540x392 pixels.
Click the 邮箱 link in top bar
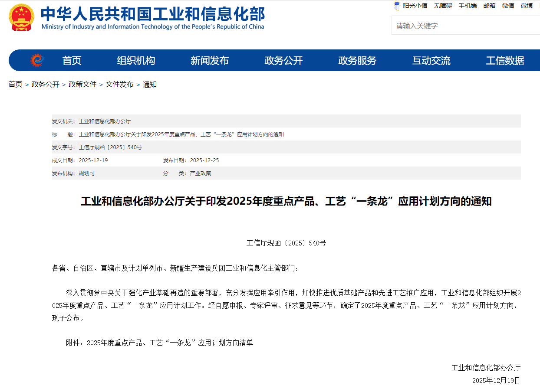489,6
